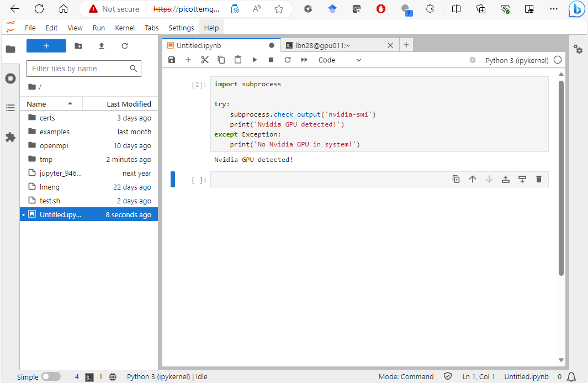Delete the active cell with trash icon
588x383 pixels.
pyautogui.click(x=538, y=180)
